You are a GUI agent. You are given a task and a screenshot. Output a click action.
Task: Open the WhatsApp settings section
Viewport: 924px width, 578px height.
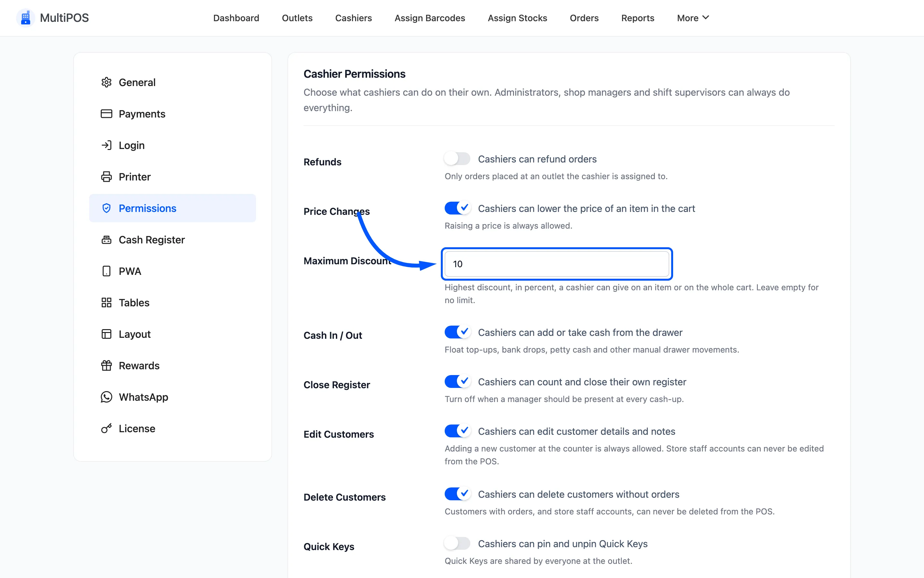pos(173,397)
